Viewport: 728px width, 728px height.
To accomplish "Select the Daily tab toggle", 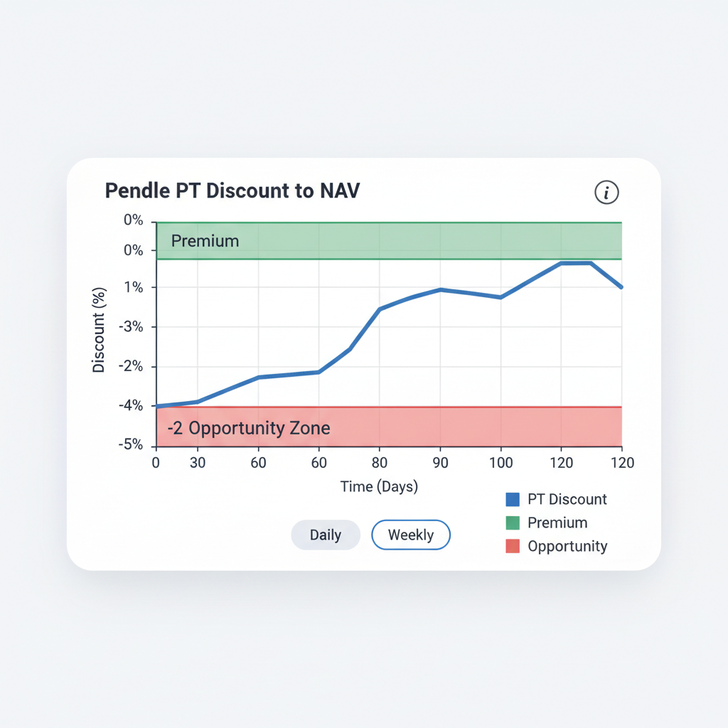I will click(326, 535).
